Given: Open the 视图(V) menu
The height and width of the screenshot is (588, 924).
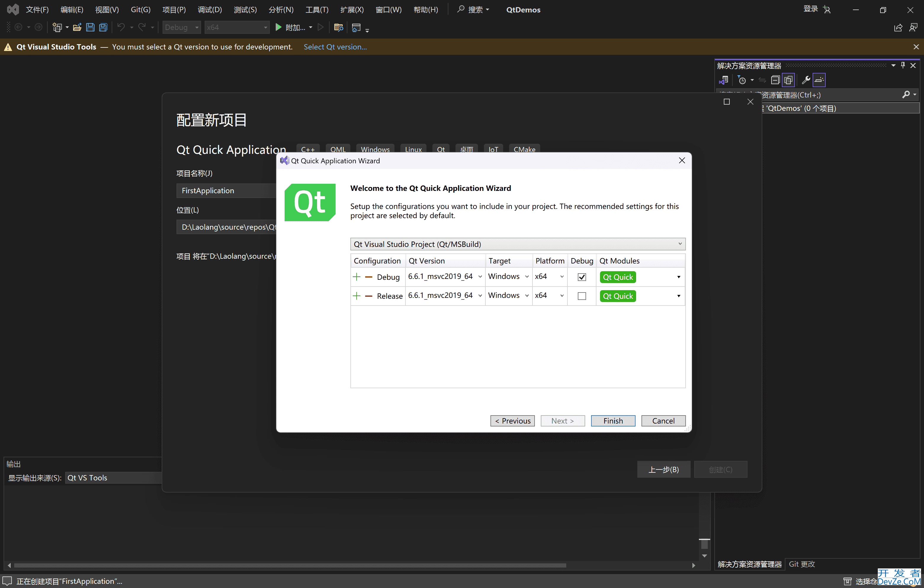Looking at the screenshot, I should click(107, 9).
